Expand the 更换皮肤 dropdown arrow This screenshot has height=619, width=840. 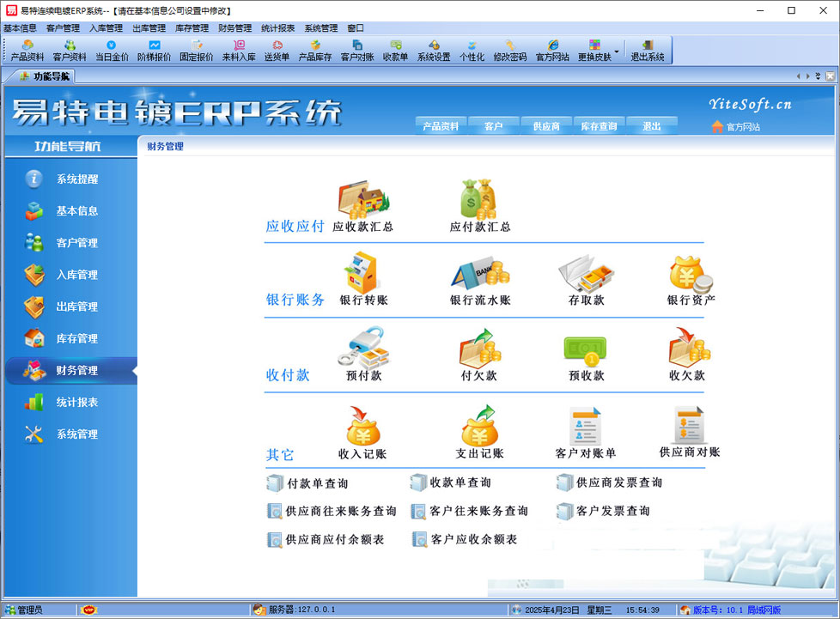[617, 51]
